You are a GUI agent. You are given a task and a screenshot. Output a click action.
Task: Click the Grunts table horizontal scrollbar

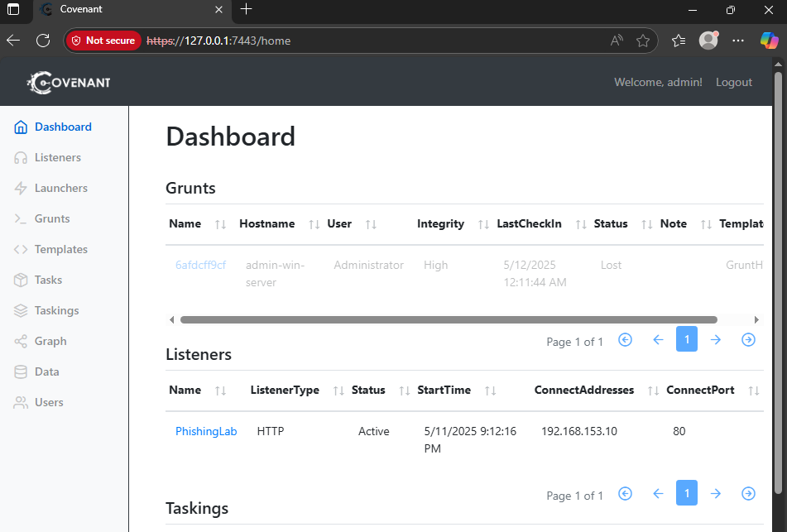pos(449,319)
